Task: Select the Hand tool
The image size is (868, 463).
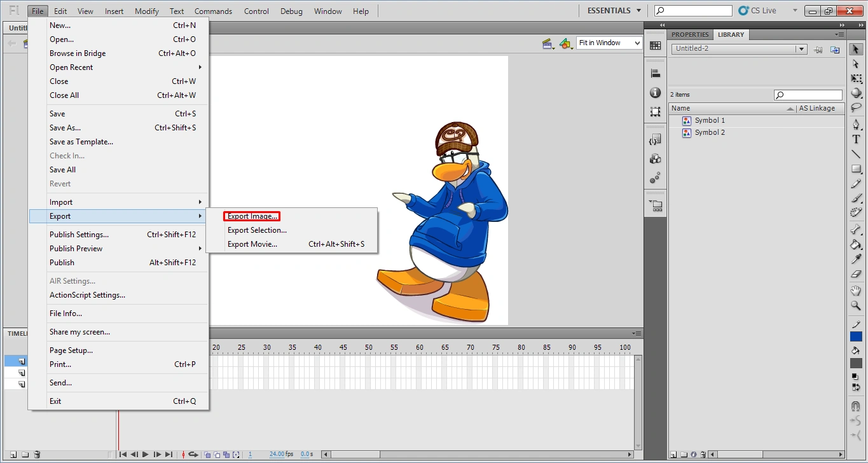Action: pos(856,291)
